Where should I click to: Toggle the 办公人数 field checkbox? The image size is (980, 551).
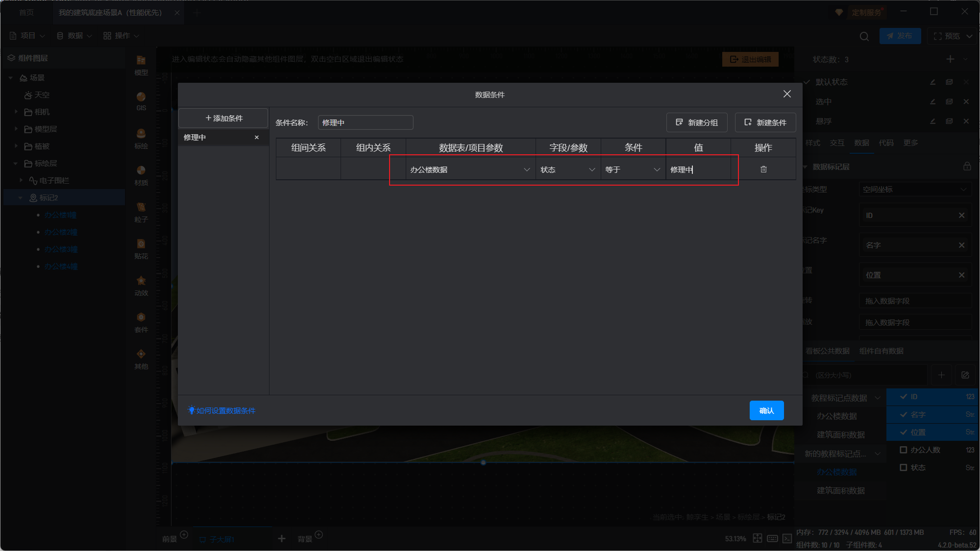[904, 450]
